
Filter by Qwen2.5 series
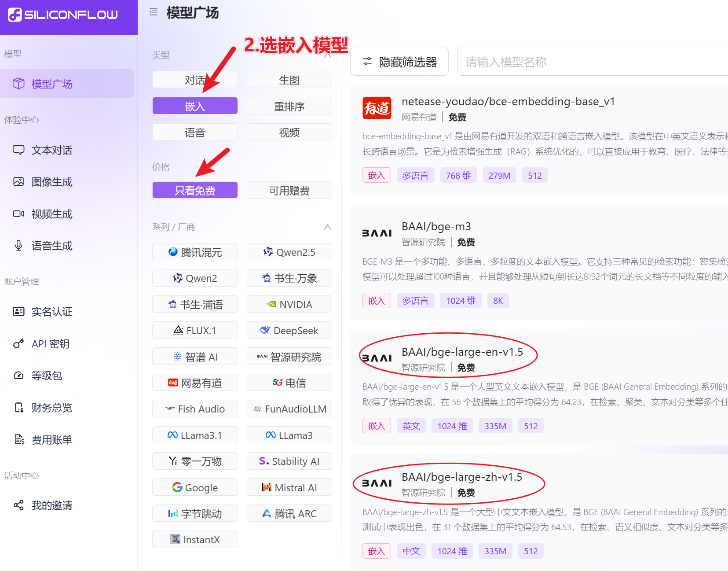(x=289, y=252)
